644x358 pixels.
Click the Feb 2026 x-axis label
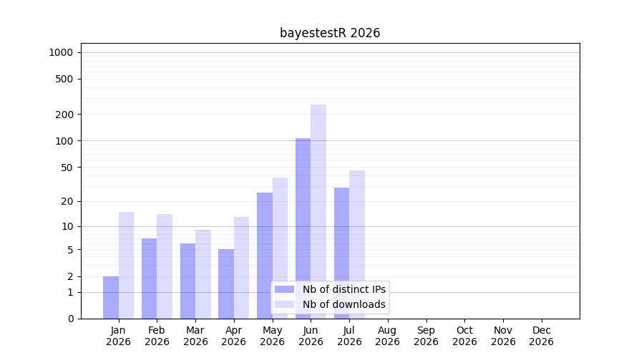(157, 336)
